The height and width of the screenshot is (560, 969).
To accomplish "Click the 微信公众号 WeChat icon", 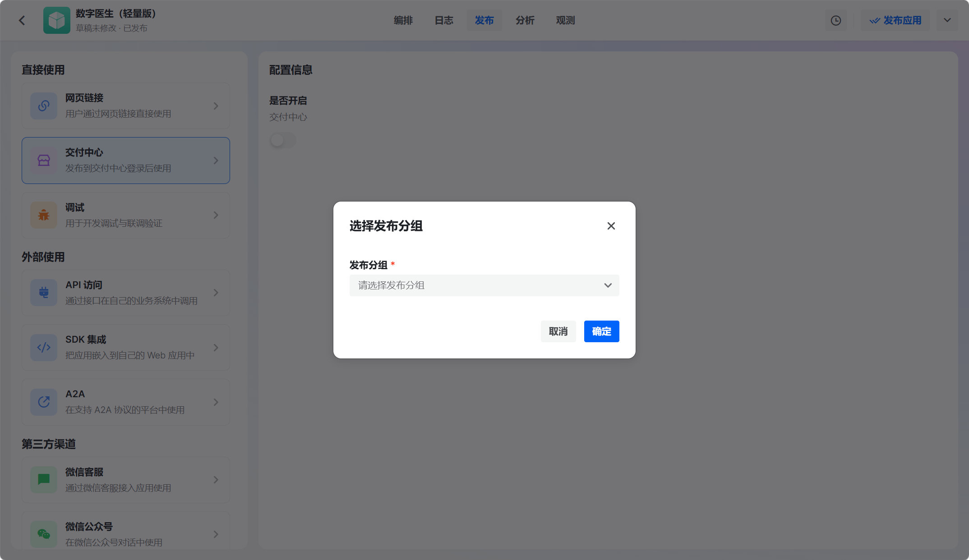I will tap(44, 534).
